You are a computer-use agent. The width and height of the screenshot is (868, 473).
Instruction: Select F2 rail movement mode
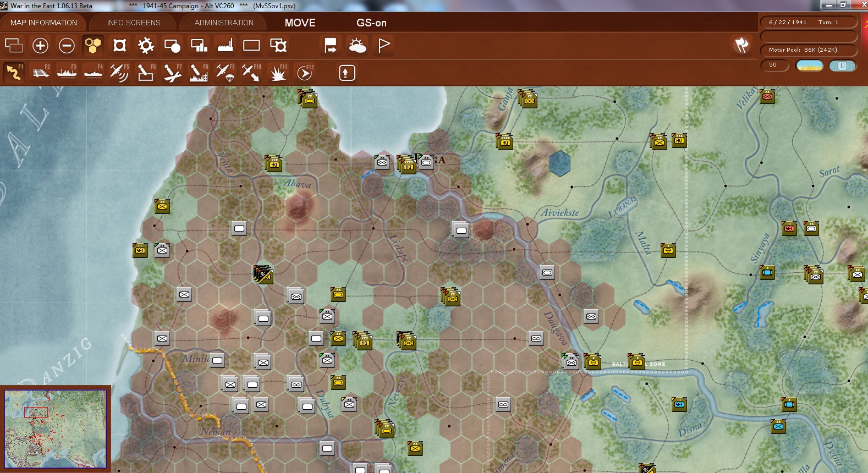(40, 73)
